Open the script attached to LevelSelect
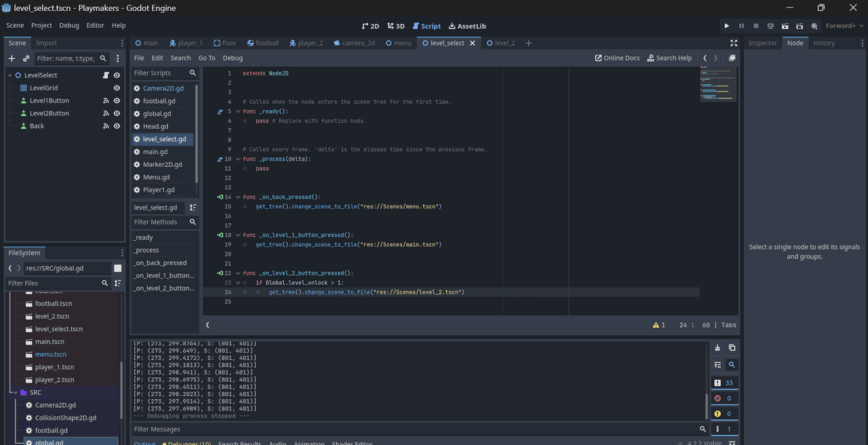 [x=106, y=75]
